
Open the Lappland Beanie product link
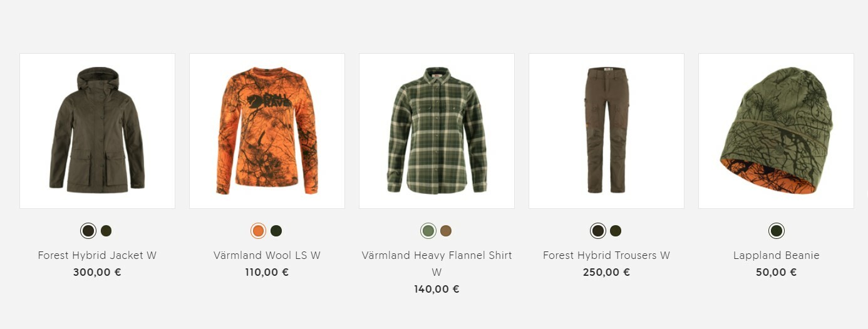(777, 255)
